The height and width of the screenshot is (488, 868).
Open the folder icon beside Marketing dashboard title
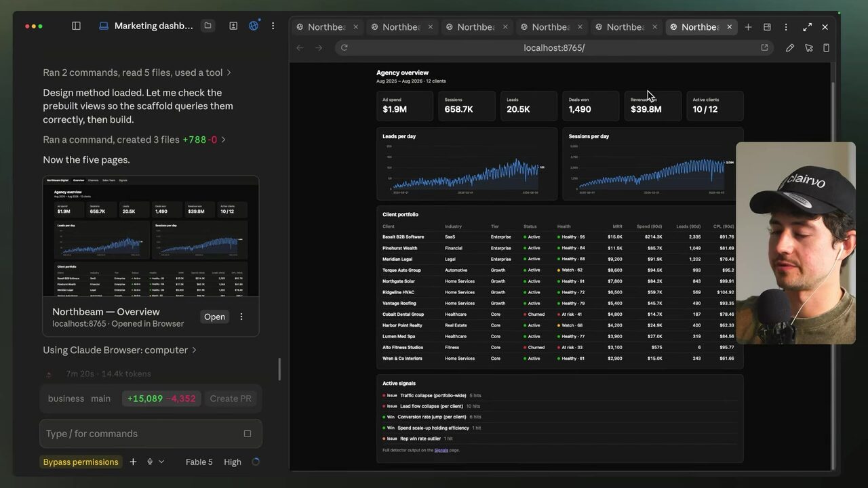point(208,26)
